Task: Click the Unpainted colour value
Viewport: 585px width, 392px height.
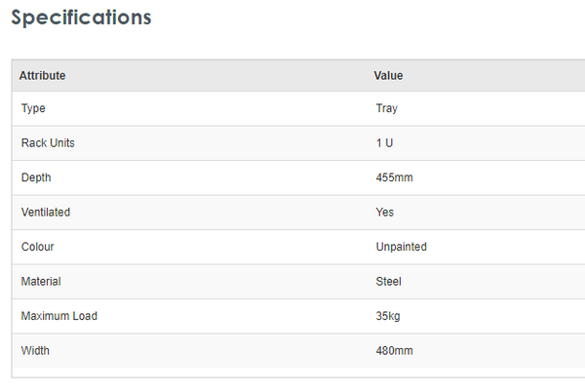Action: pyautogui.click(x=402, y=247)
